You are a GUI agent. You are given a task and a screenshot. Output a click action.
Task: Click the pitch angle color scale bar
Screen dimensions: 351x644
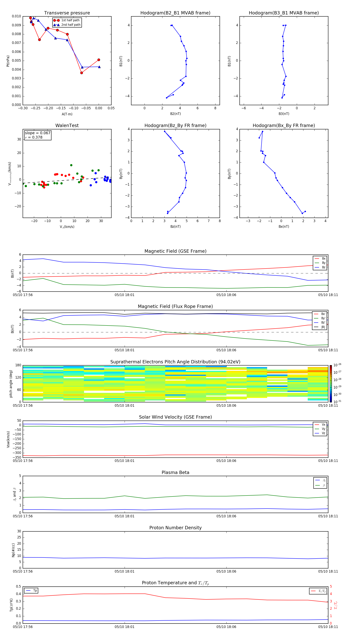pyautogui.click(x=331, y=383)
